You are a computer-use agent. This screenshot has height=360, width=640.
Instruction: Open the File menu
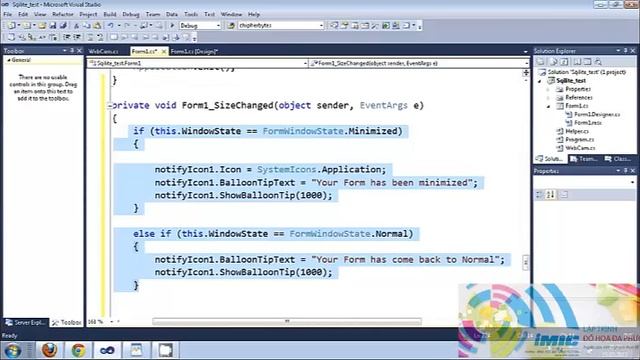tap(8, 14)
